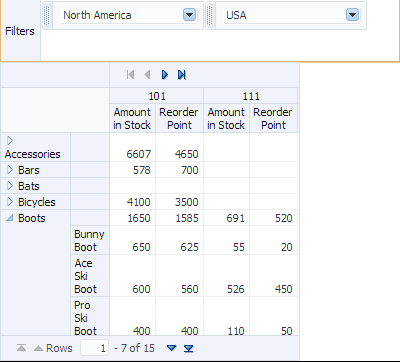This screenshot has height=362, width=400.
Task: Collapse the Boots category
Action: [x=10, y=218]
